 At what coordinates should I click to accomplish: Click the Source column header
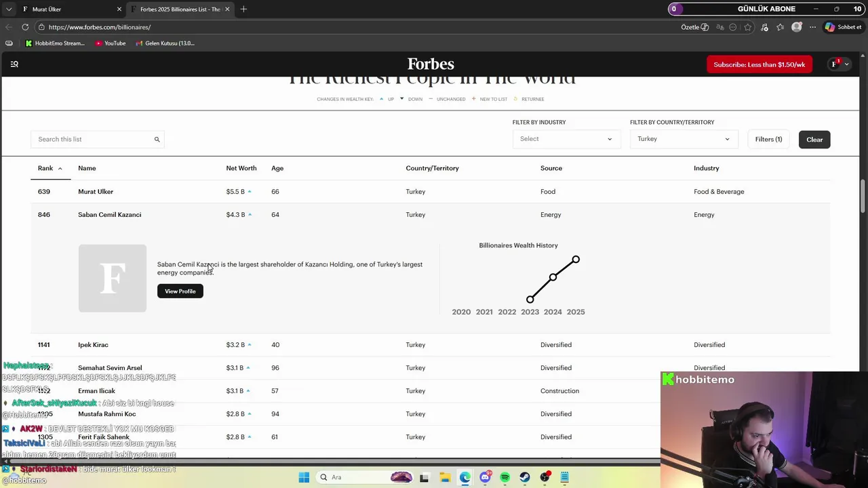(x=551, y=168)
